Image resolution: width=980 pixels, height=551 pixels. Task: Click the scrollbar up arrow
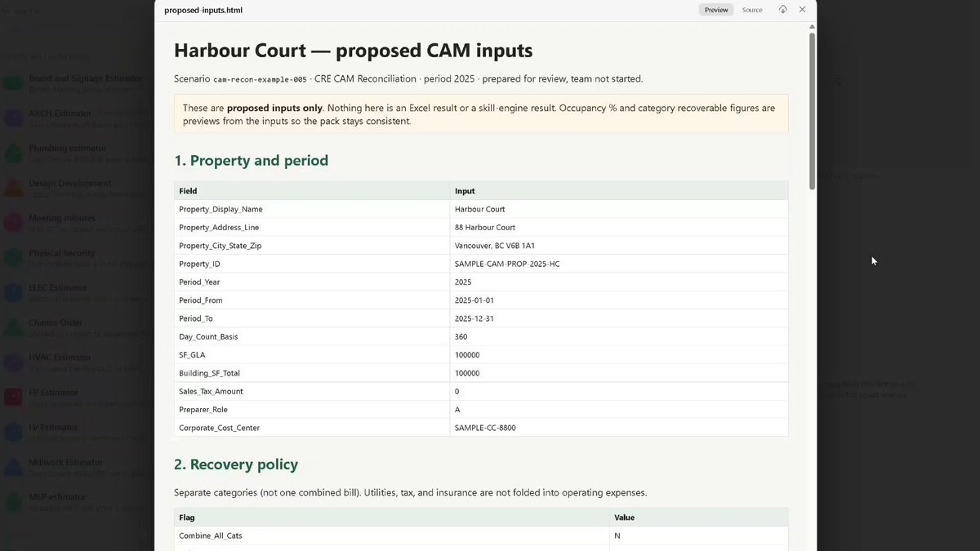click(812, 27)
